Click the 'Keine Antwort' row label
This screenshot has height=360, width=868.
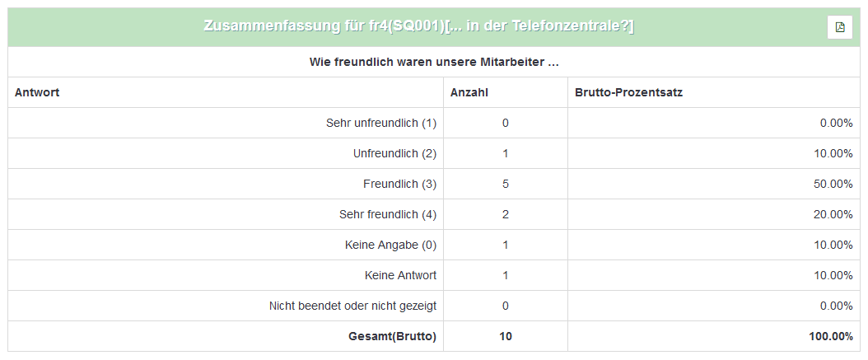pos(400,275)
